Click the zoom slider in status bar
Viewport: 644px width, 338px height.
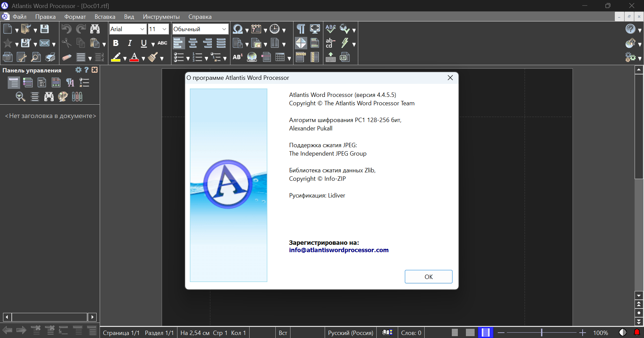tap(541, 333)
